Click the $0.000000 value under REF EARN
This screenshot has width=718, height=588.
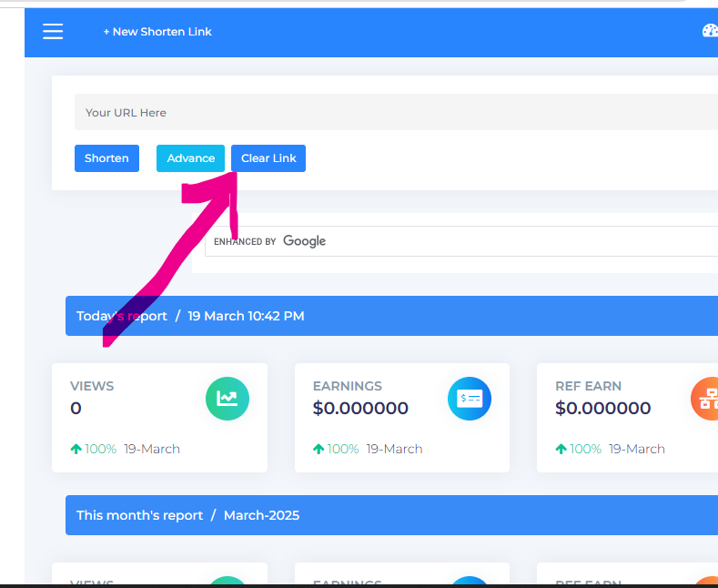[x=603, y=408]
